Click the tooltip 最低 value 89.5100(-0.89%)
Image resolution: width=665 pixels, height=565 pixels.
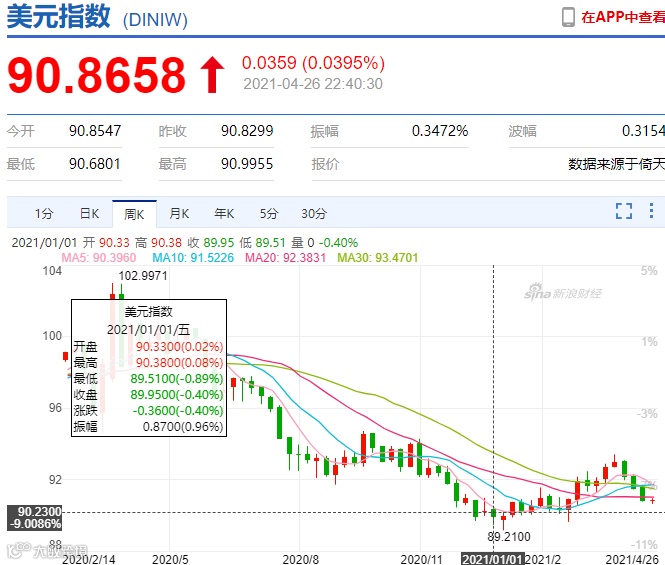(177, 378)
